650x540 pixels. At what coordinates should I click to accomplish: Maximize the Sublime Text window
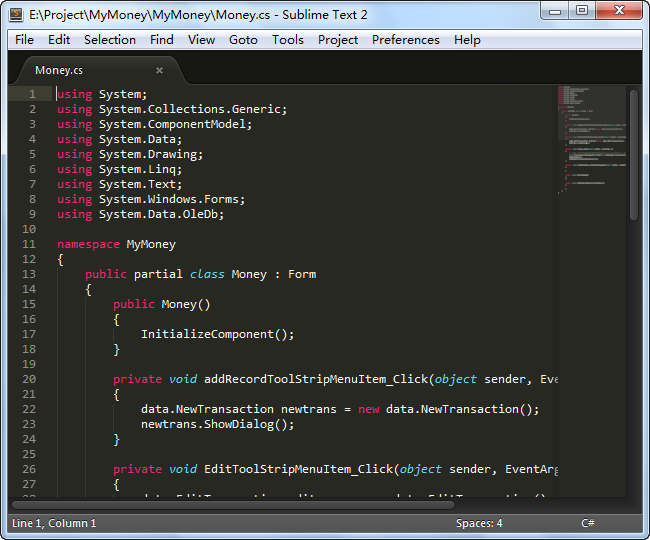point(581,11)
